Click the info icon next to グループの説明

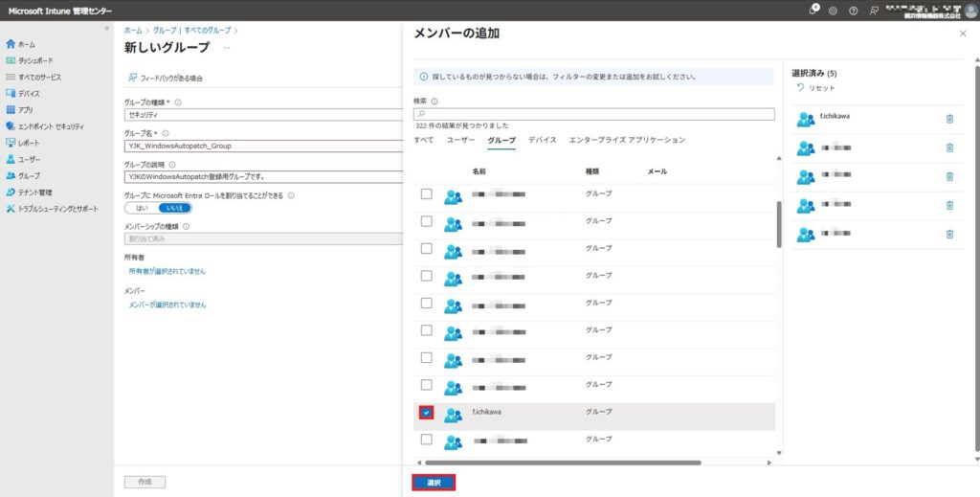point(172,165)
